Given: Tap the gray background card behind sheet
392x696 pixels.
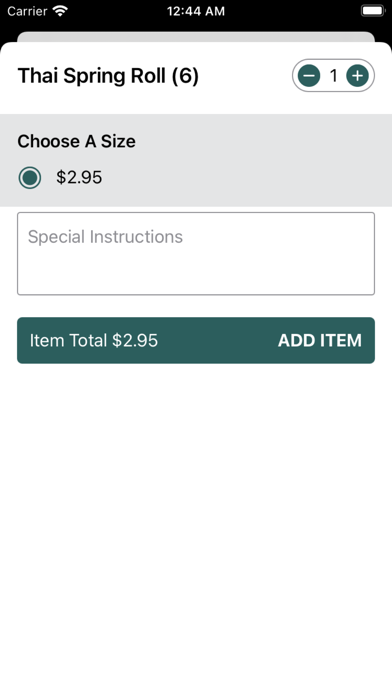Looking at the screenshot, I should [x=196, y=36].
